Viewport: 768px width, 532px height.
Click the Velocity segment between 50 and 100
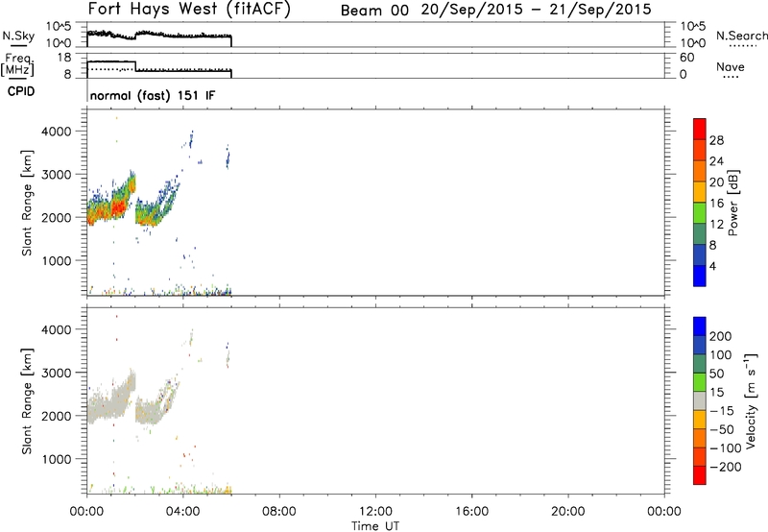click(x=700, y=364)
